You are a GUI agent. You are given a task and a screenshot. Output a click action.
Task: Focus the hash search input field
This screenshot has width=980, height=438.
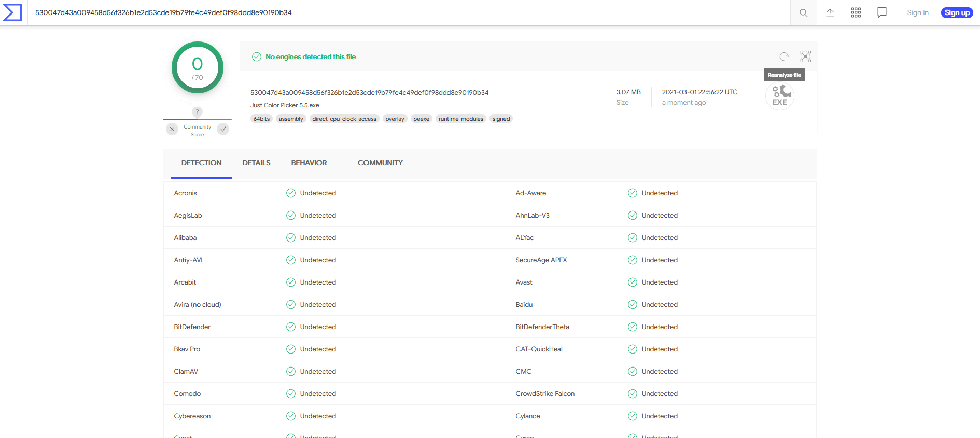click(409, 12)
